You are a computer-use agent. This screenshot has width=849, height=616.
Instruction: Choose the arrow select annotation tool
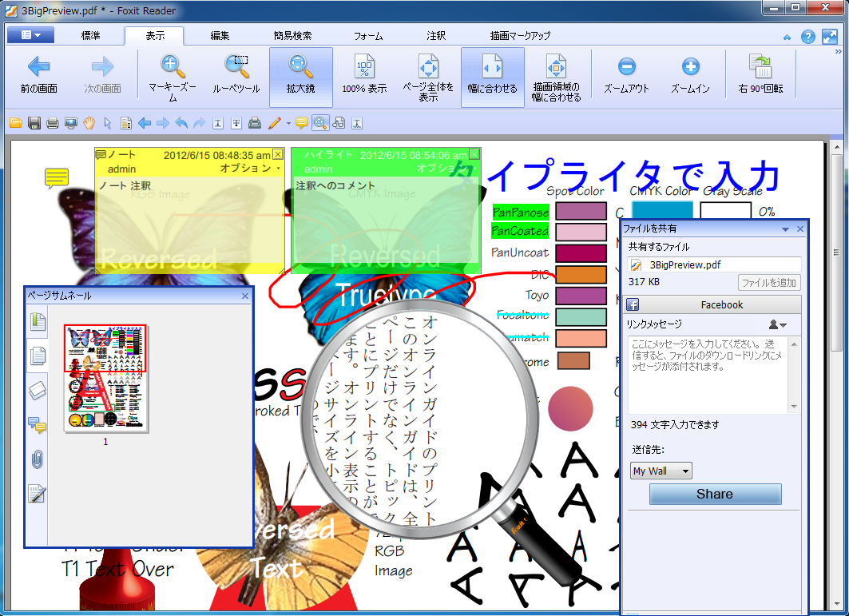[108, 124]
